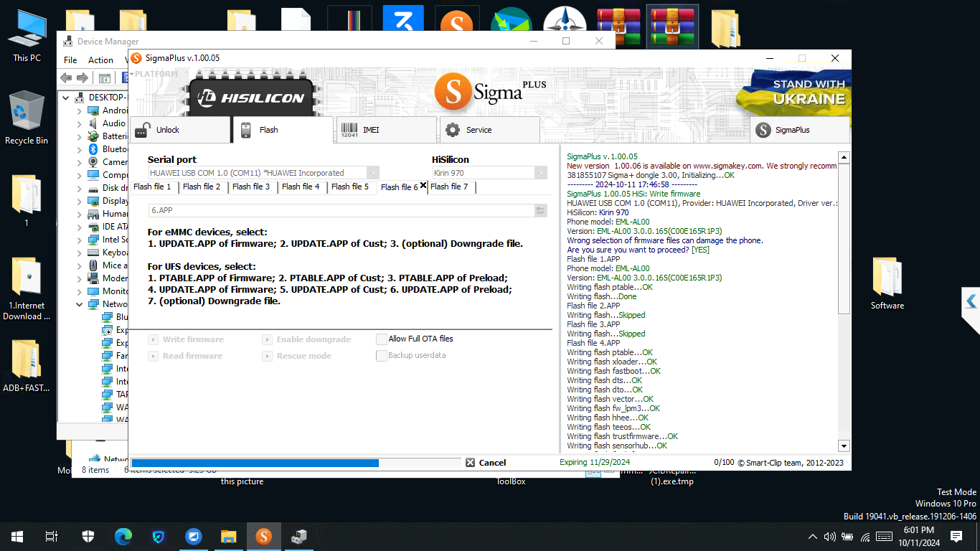Expand the Audio node in Device Manager

pyautogui.click(x=80, y=123)
